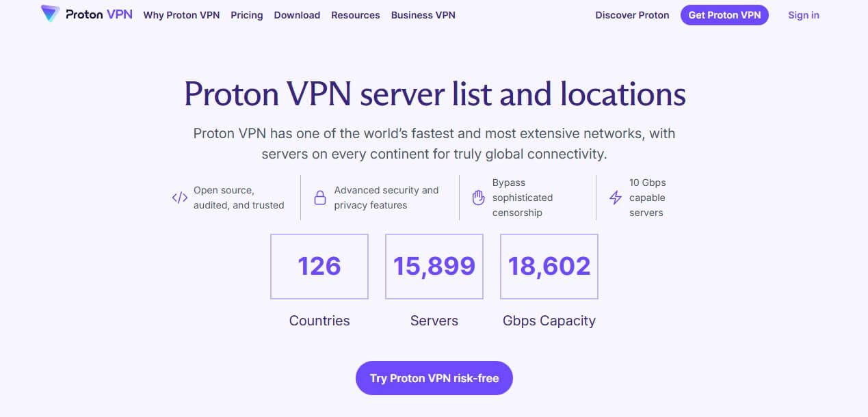Click the 18,602 Gbps Capacity box
Viewport: 868px width, 417px height.
549,267
